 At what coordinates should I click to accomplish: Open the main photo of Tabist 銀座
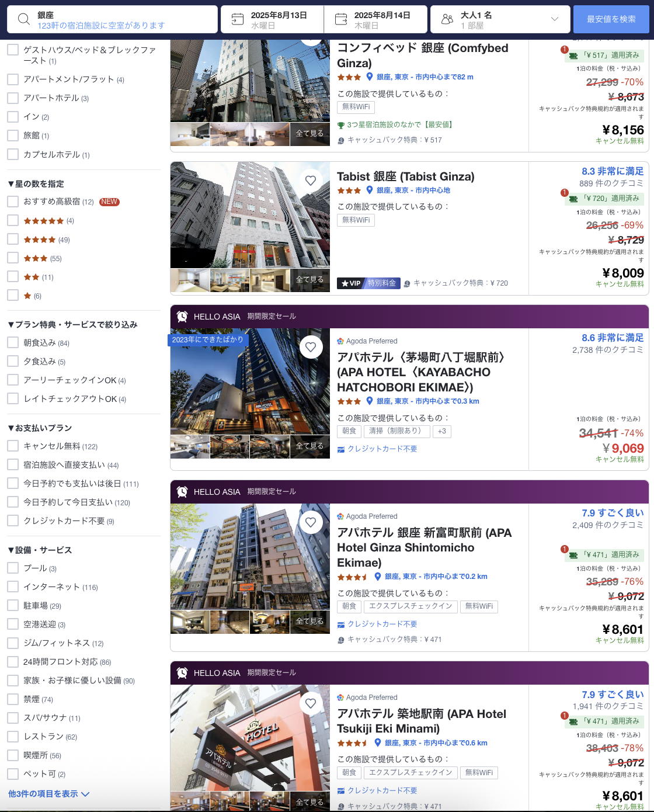click(250, 215)
